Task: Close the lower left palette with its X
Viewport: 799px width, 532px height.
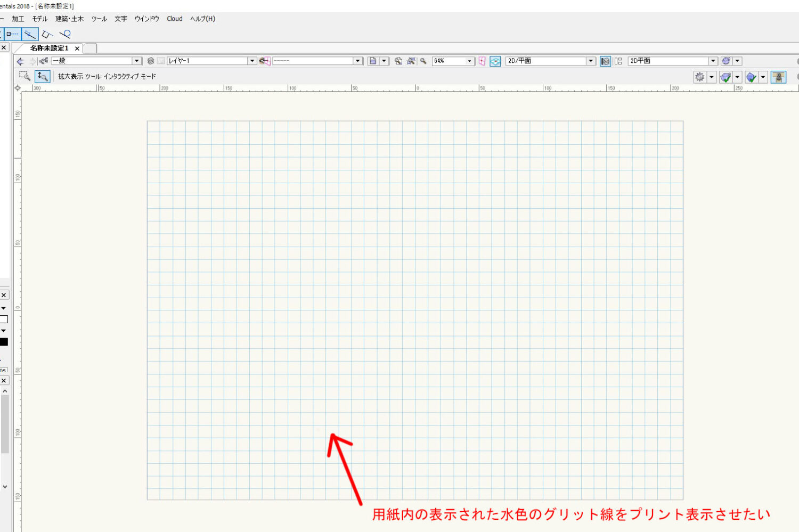Action: 4,381
